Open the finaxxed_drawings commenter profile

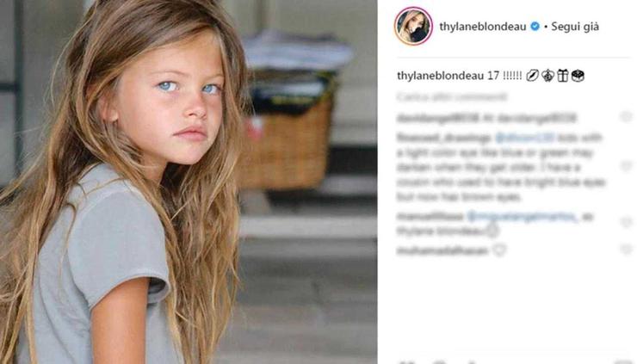point(443,138)
